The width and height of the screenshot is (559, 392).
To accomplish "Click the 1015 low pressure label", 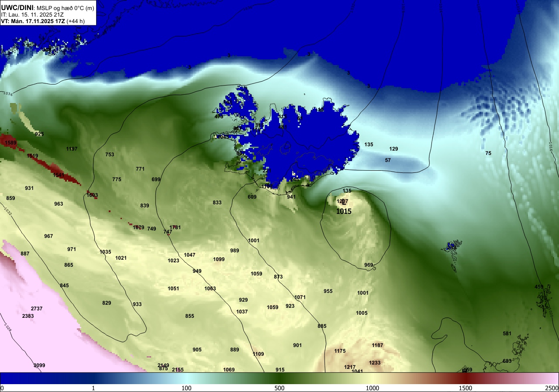I will pos(344,211).
